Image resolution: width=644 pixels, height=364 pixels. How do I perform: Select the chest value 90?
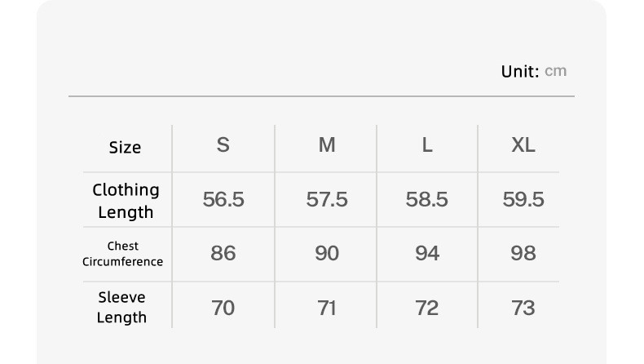pos(327,254)
